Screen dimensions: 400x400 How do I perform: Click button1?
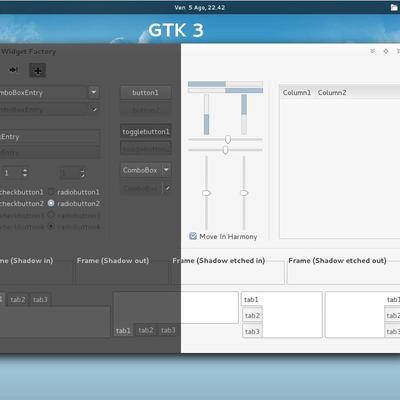[x=146, y=92]
